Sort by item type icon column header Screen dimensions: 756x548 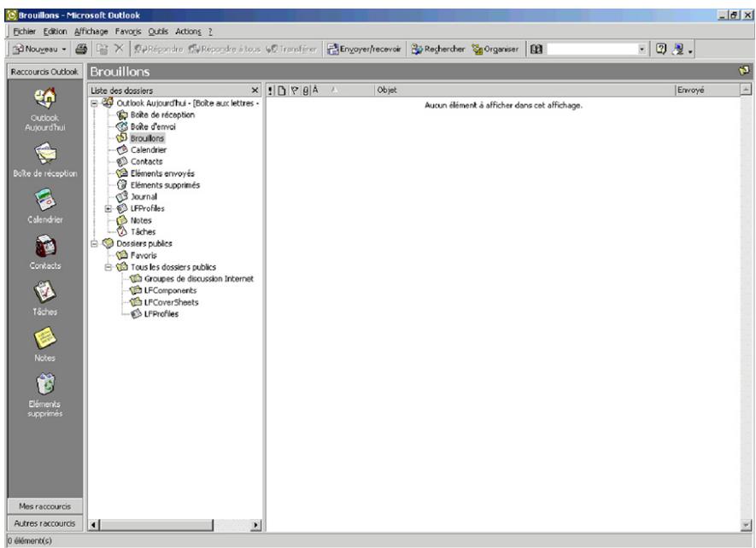[281, 90]
